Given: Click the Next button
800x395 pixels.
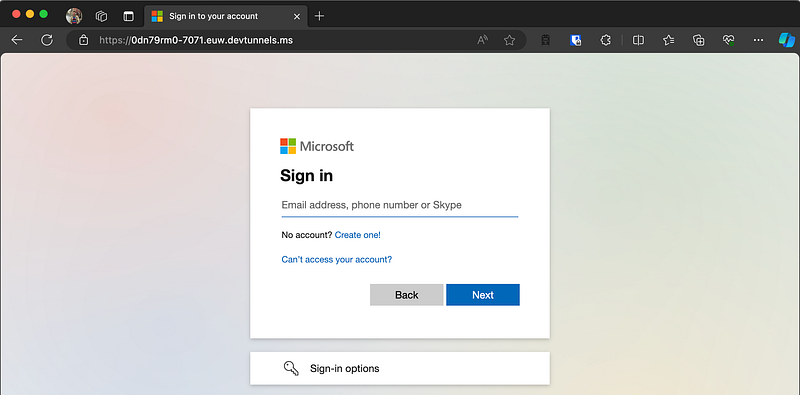Looking at the screenshot, I should point(483,295).
